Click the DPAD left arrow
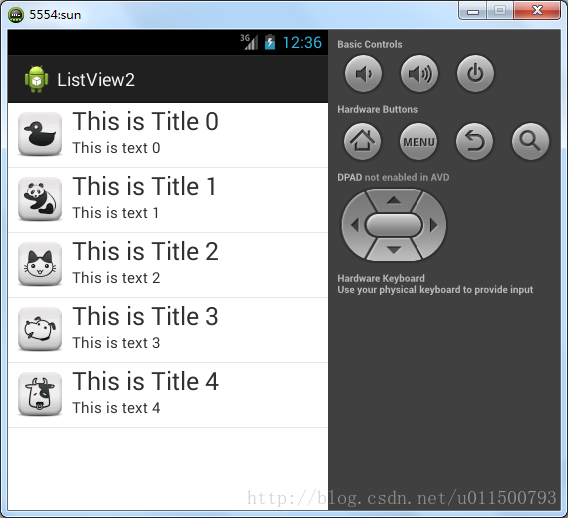568x518 pixels. pos(354,225)
